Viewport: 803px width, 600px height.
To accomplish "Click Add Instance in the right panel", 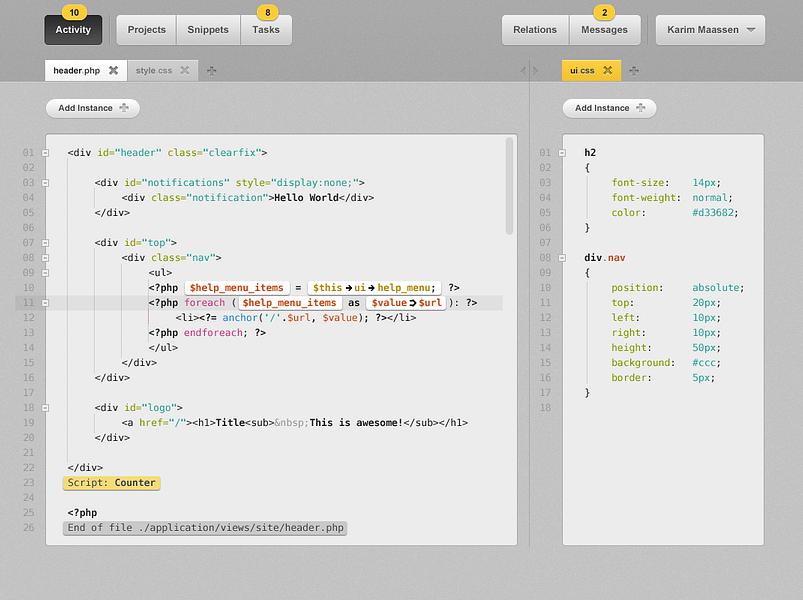I will point(609,107).
